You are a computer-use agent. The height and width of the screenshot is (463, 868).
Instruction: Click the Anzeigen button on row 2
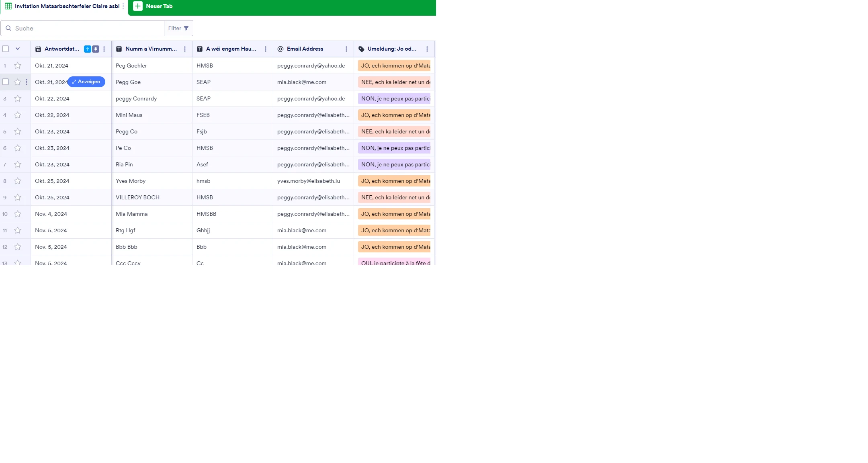[x=86, y=82]
